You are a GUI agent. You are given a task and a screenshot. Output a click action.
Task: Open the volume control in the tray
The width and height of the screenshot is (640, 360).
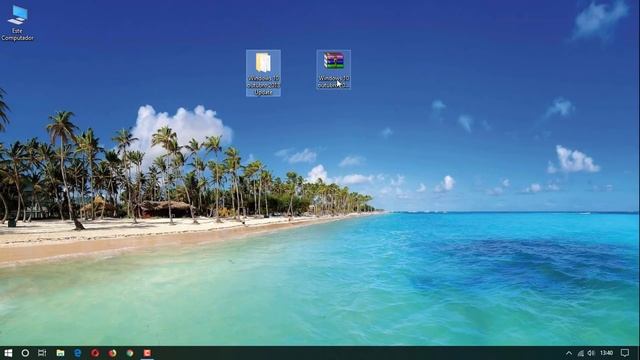(x=591, y=353)
